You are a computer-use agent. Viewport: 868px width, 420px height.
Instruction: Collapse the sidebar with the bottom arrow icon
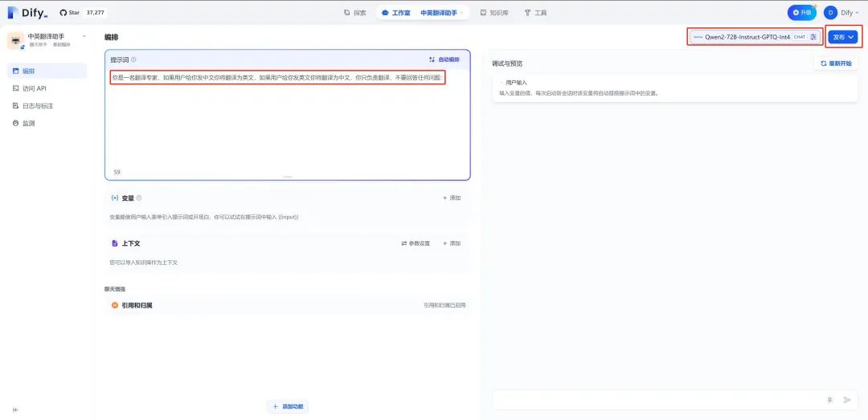click(x=15, y=410)
